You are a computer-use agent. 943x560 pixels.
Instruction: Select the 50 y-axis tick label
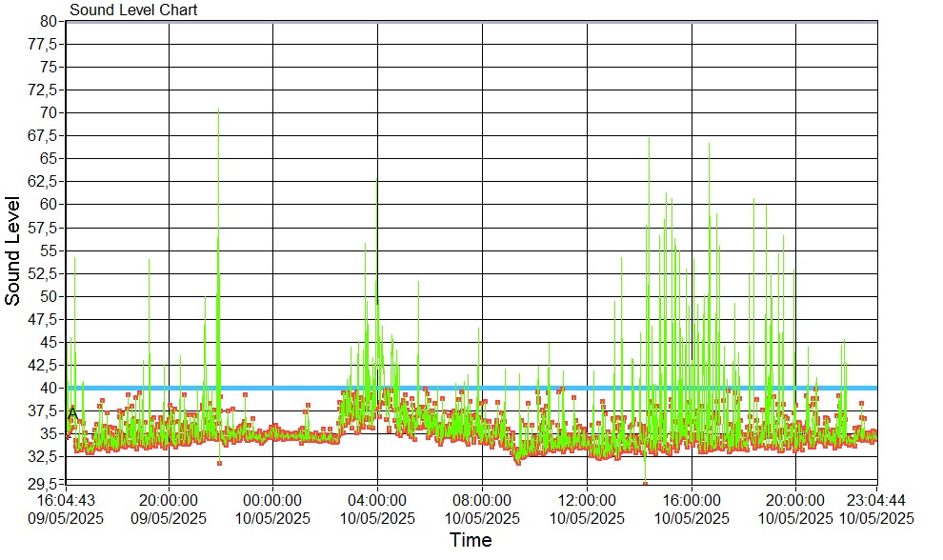coord(50,296)
